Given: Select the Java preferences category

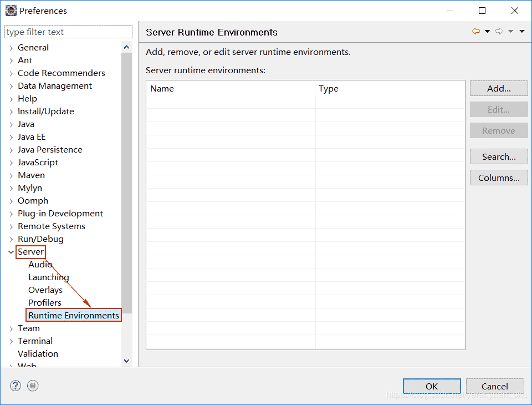Looking at the screenshot, I should [x=26, y=124].
